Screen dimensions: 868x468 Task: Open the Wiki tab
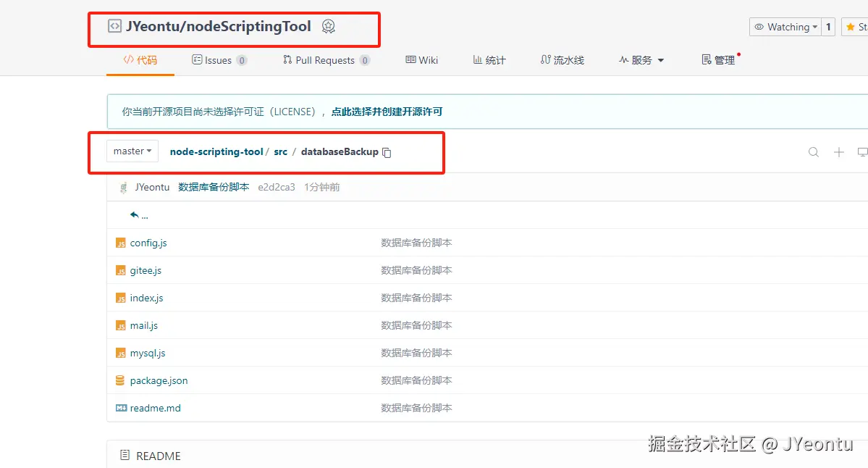pos(422,60)
